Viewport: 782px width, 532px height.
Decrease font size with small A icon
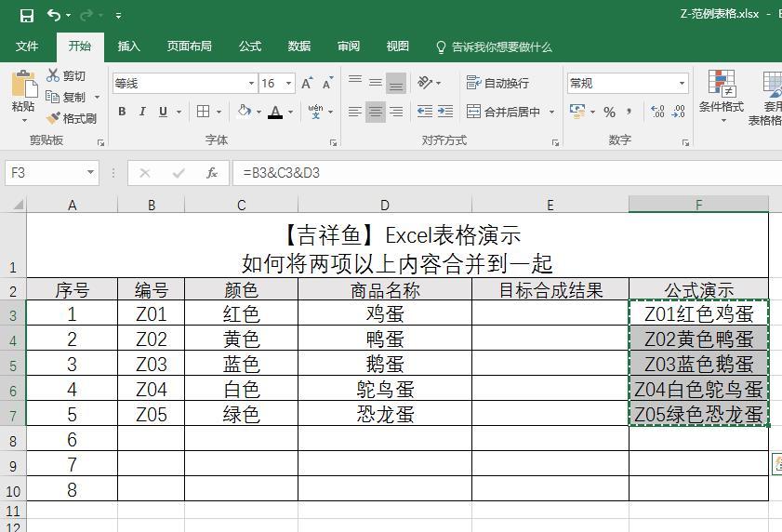click(x=327, y=83)
